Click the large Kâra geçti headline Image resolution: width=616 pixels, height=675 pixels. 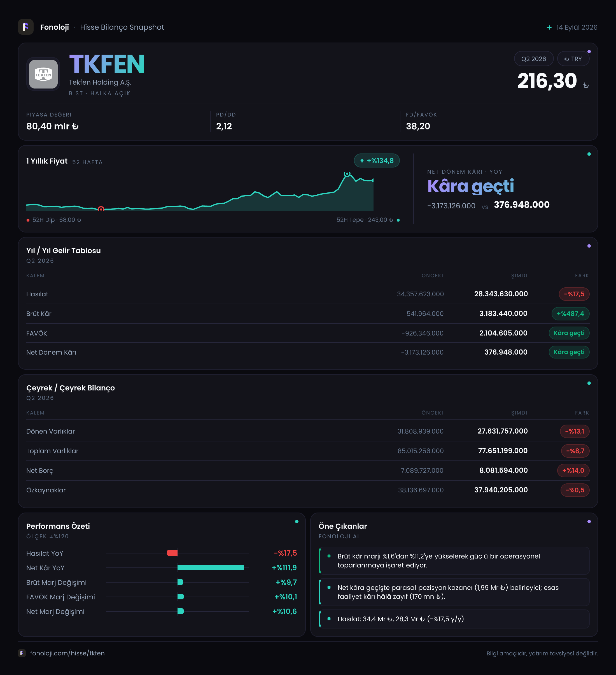click(x=470, y=186)
